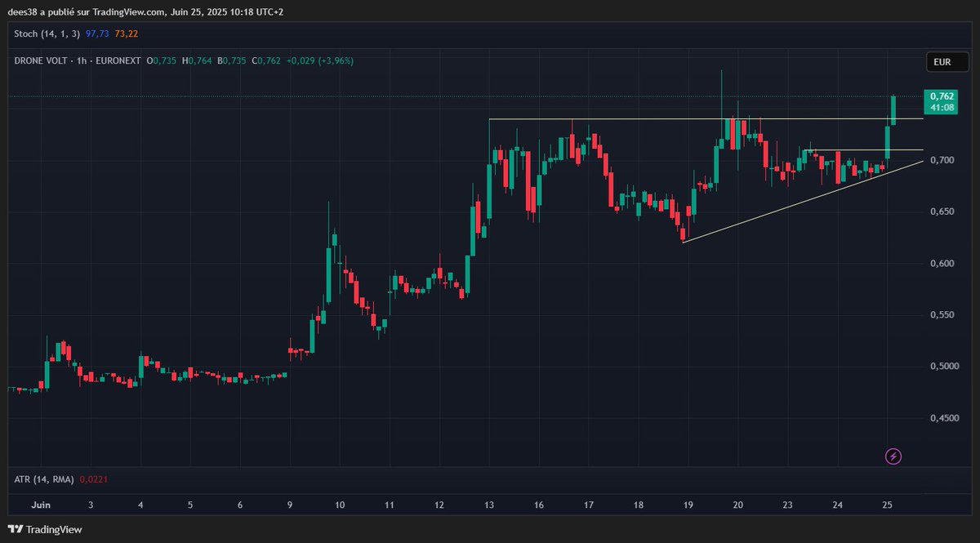Click the ATR (14, RMA) indicator label
Image resolution: width=980 pixels, height=543 pixels.
coord(42,479)
